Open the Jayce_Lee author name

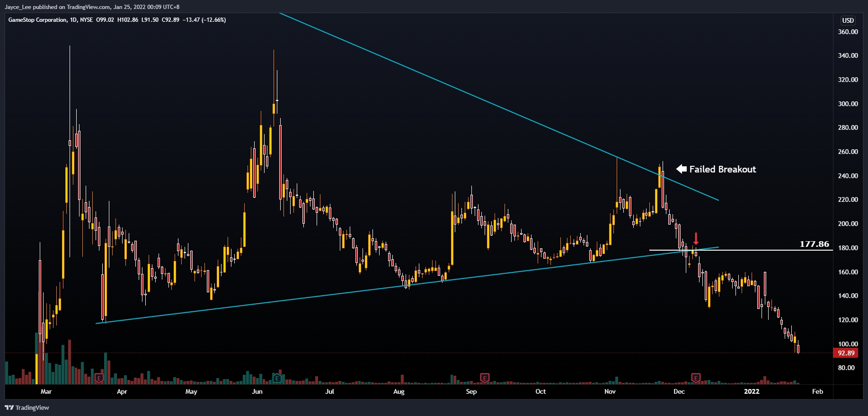tap(18, 7)
